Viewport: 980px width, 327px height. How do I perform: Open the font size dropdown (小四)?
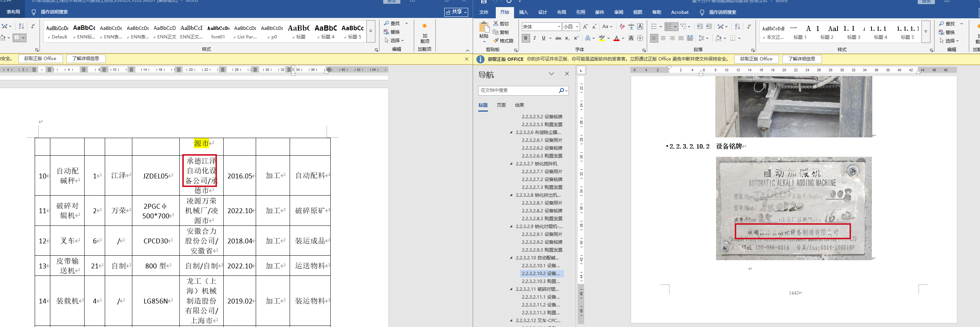point(577,27)
